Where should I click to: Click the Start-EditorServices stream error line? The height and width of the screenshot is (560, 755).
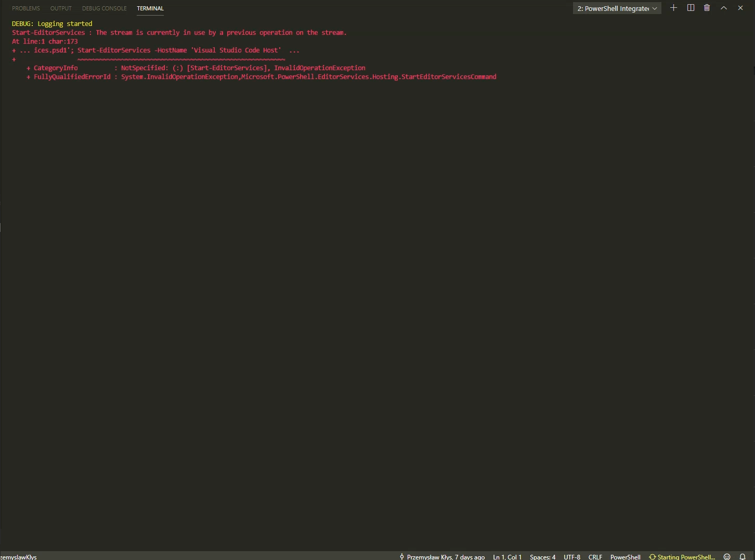[179, 33]
